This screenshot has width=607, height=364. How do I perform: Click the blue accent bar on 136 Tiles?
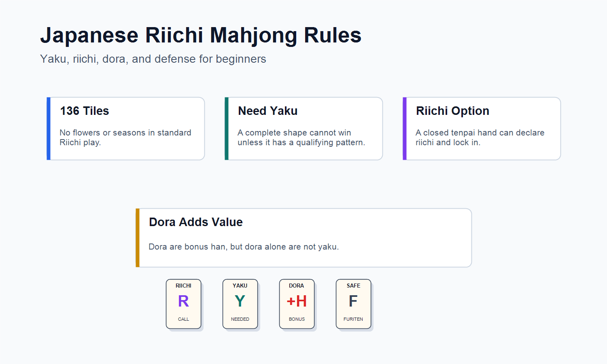[49, 129]
